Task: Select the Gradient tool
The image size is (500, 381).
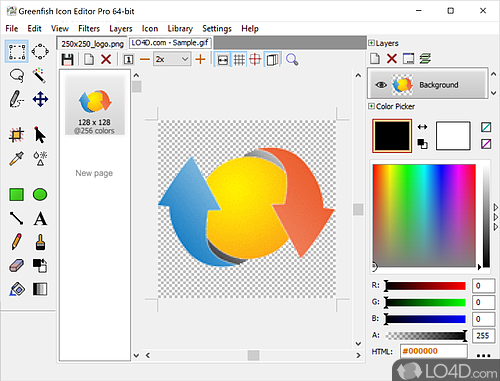Action: tap(40, 289)
